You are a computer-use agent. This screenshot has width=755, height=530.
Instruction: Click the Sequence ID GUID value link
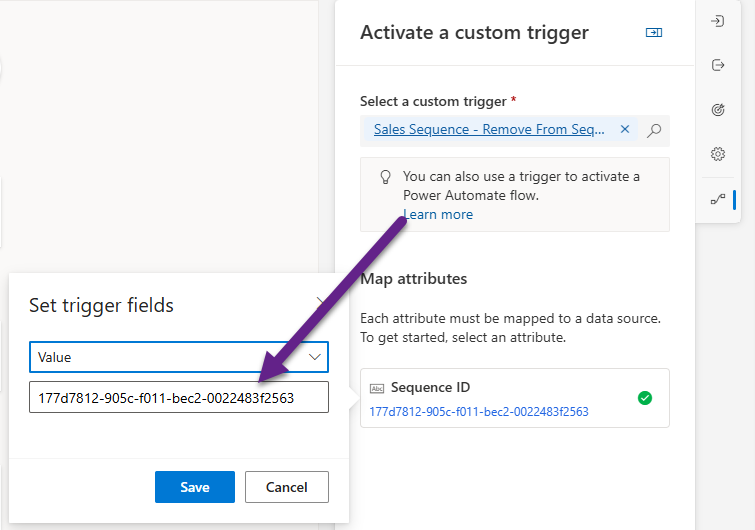pyautogui.click(x=479, y=411)
